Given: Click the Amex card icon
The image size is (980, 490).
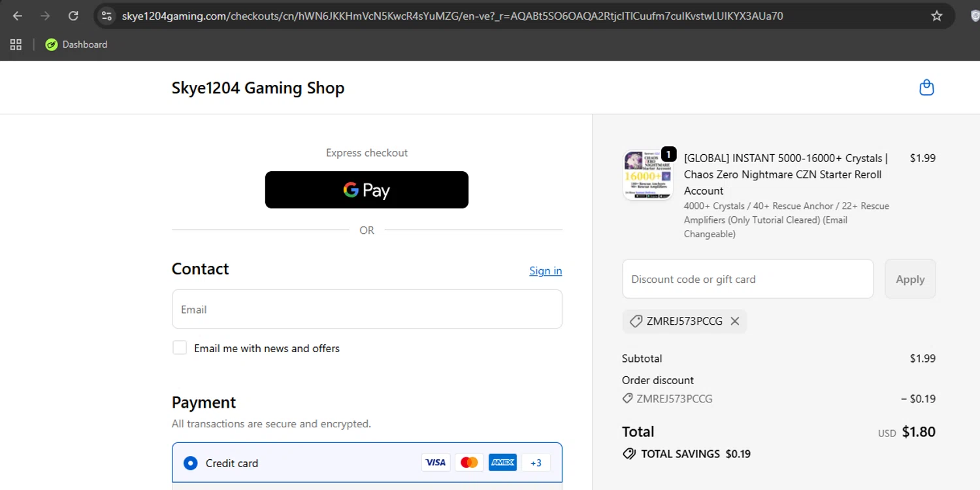Looking at the screenshot, I should (x=502, y=463).
